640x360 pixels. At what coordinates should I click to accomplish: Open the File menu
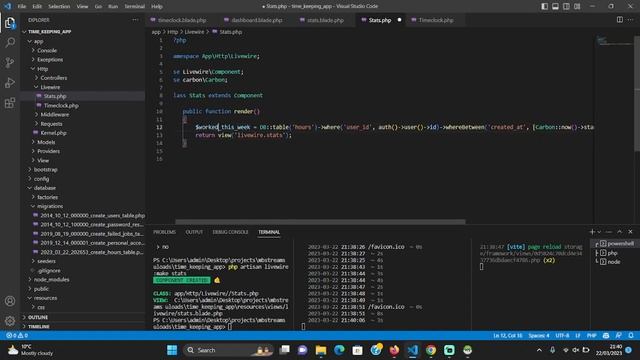tap(22, 6)
